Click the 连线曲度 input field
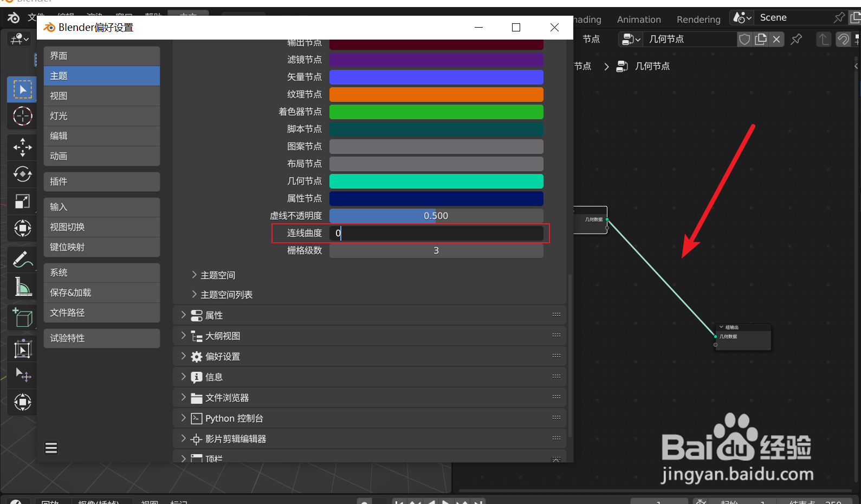This screenshot has height=504, width=861. point(436,233)
